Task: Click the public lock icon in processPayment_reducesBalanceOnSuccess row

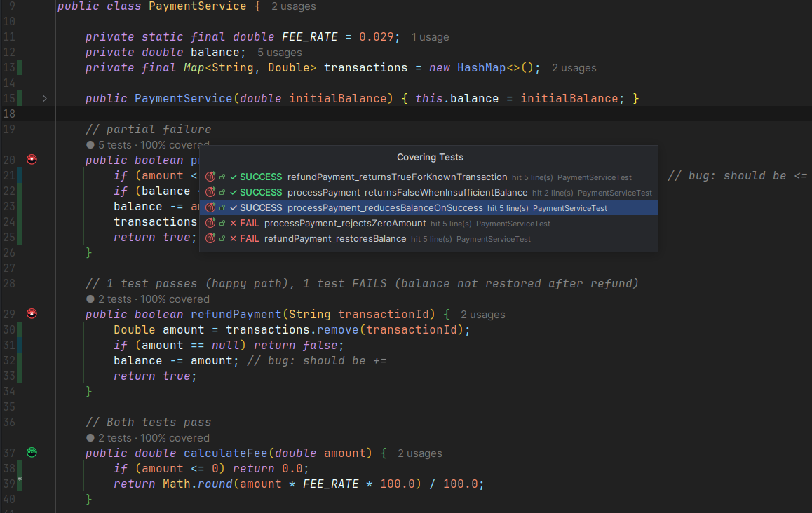Action: (x=222, y=208)
